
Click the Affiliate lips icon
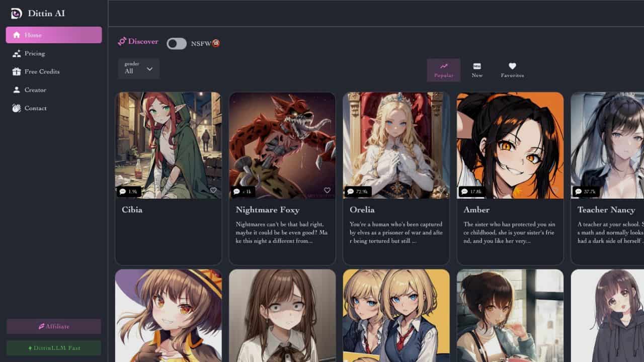click(x=41, y=326)
